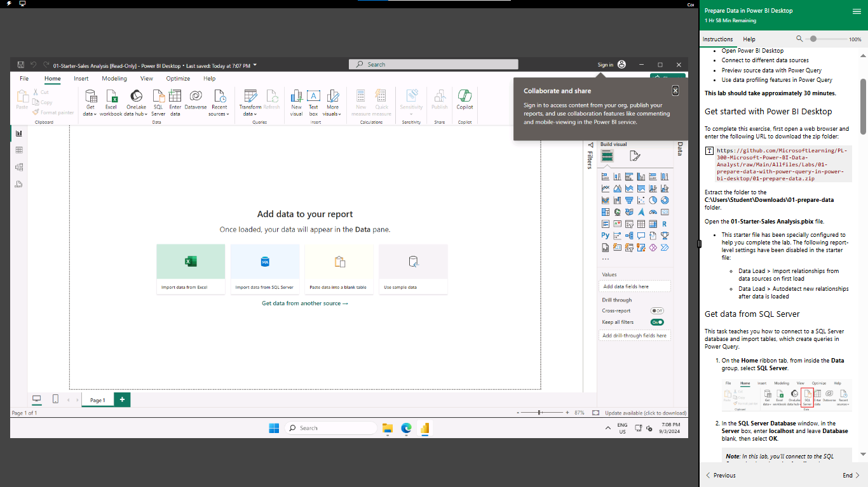Choose the Stacked bar chart visual
The width and height of the screenshot is (868, 487).
[606, 177]
